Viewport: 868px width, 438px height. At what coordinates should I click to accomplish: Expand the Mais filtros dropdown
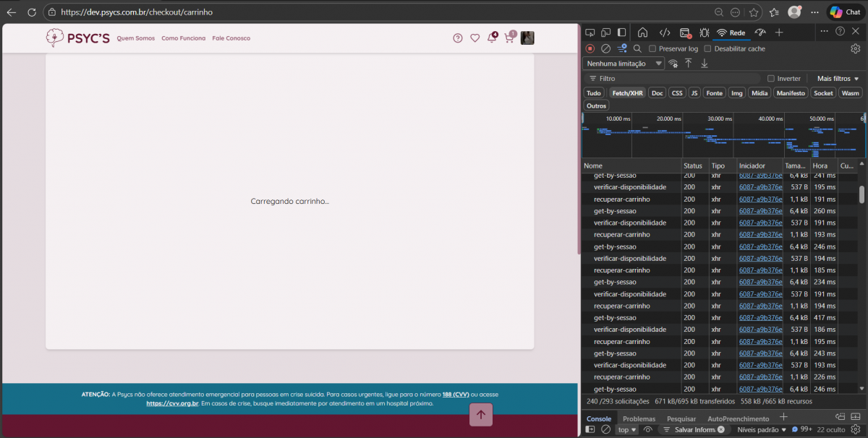(838, 78)
